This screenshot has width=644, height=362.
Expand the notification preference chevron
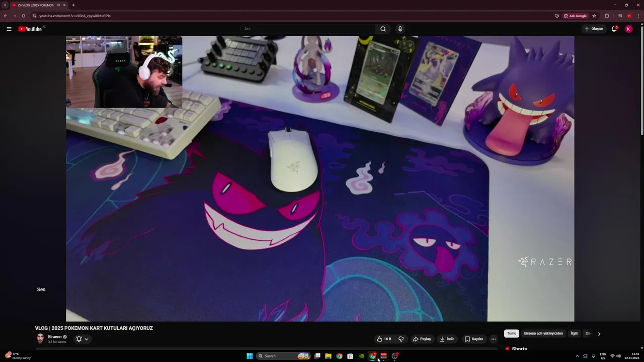(x=87, y=339)
